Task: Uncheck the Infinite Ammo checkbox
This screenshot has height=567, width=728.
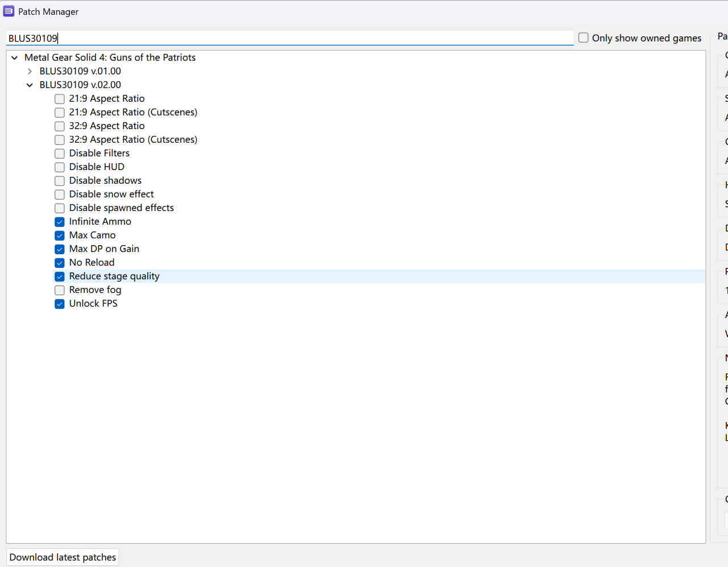Action: point(60,222)
